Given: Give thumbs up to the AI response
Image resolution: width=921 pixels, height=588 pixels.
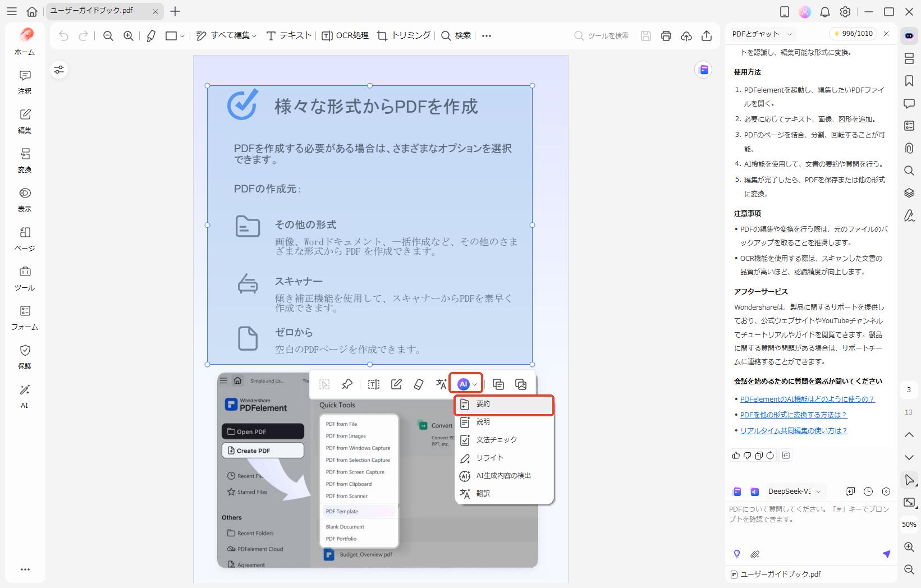Looking at the screenshot, I should coord(736,455).
